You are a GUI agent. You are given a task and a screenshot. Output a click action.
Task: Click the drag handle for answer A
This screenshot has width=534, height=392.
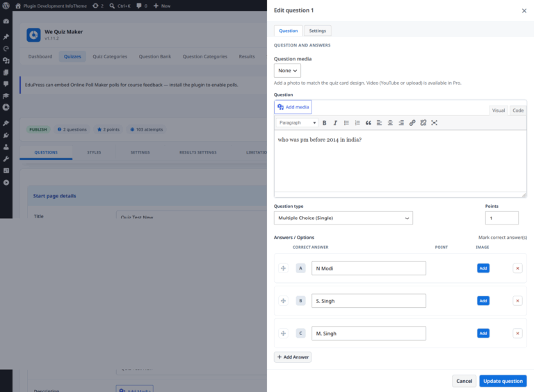pos(283,268)
